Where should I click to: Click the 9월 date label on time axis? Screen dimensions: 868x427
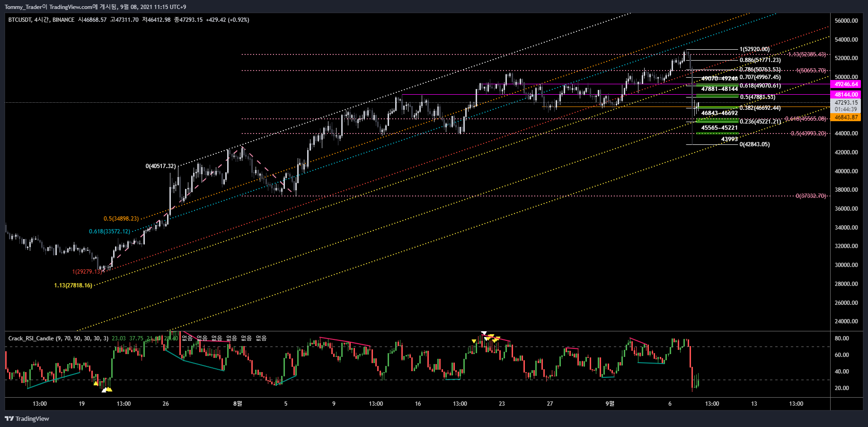coord(610,404)
